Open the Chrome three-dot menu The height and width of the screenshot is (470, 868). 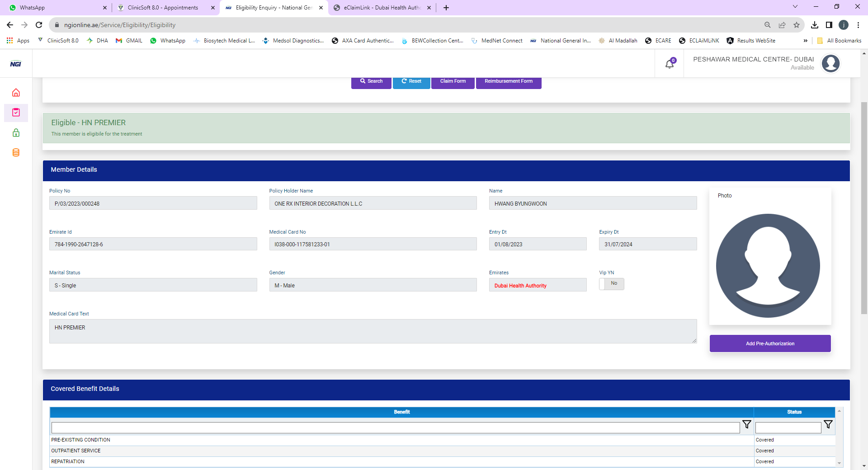click(x=858, y=25)
